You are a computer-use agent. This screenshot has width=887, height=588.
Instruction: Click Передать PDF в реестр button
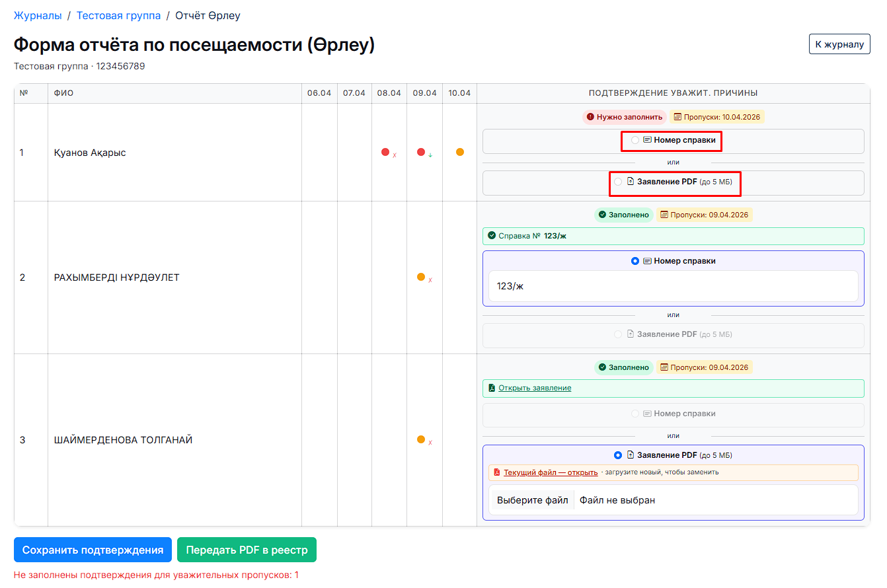point(247,550)
